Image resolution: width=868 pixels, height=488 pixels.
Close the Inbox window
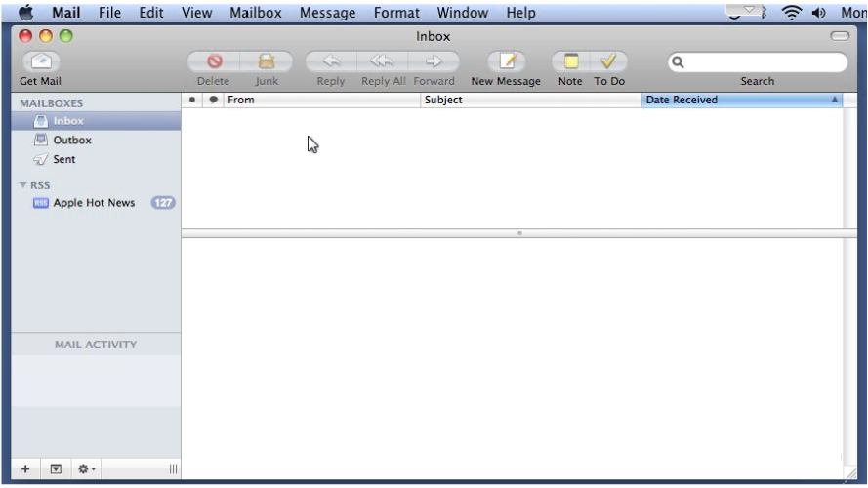pos(25,36)
